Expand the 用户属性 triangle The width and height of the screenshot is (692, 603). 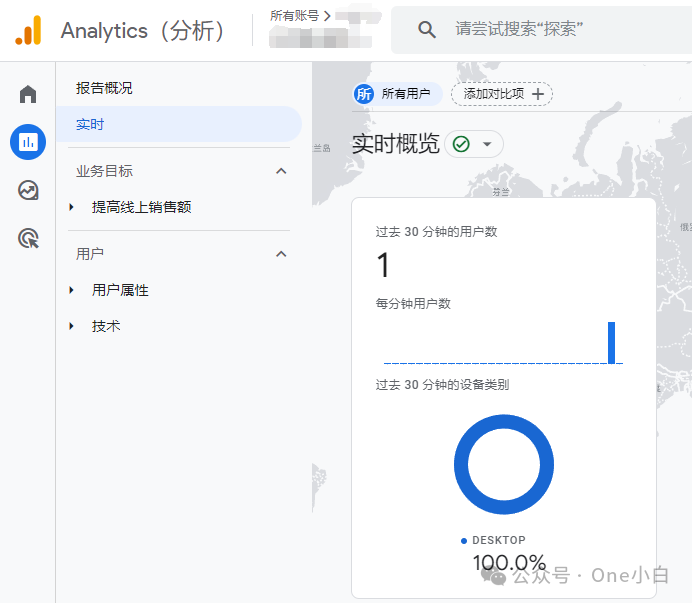click(x=71, y=290)
